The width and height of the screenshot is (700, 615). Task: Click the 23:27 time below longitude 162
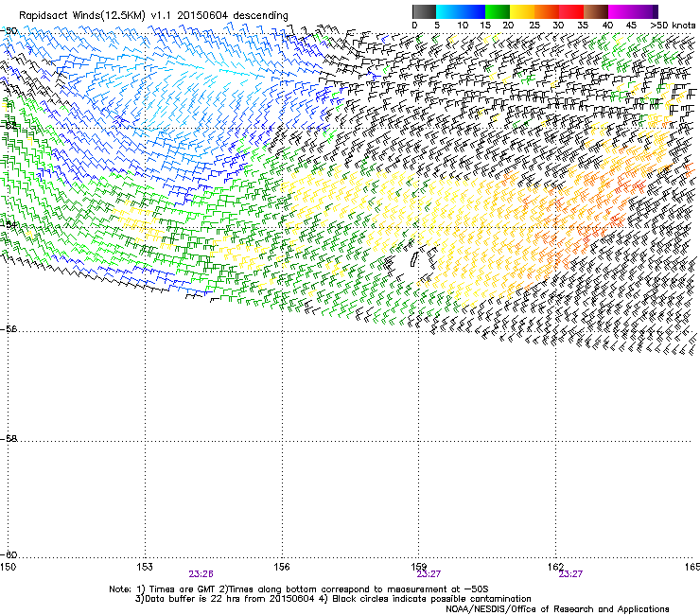click(570, 574)
